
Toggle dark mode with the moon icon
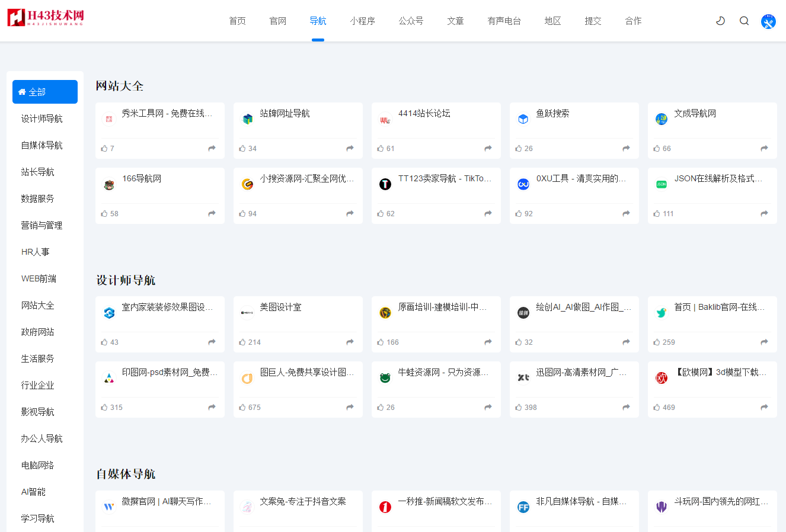point(720,21)
